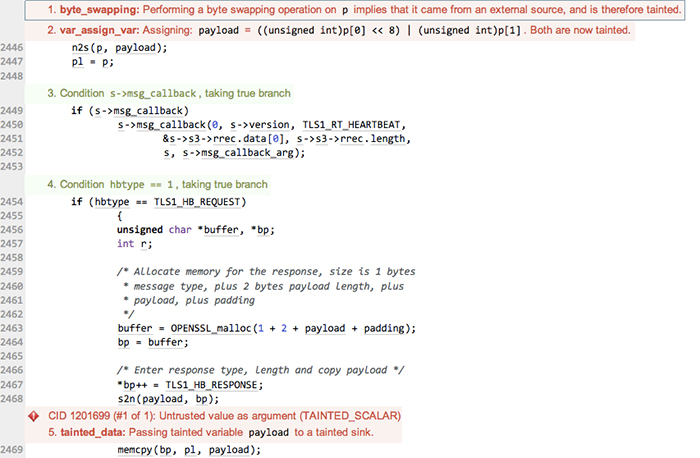This screenshot has width=700, height=458.
Task: Click line number 2449 in the gutter
Action: (15, 109)
